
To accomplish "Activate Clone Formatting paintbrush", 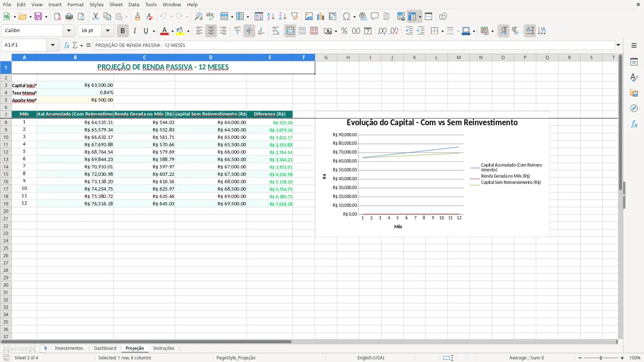I will 137,17.
